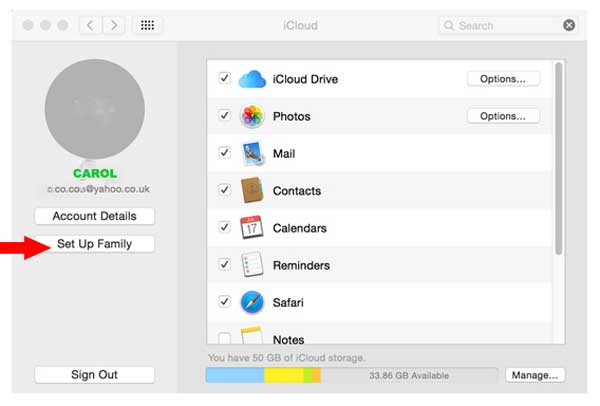Click the yahoo.co.uk email address

click(x=98, y=189)
